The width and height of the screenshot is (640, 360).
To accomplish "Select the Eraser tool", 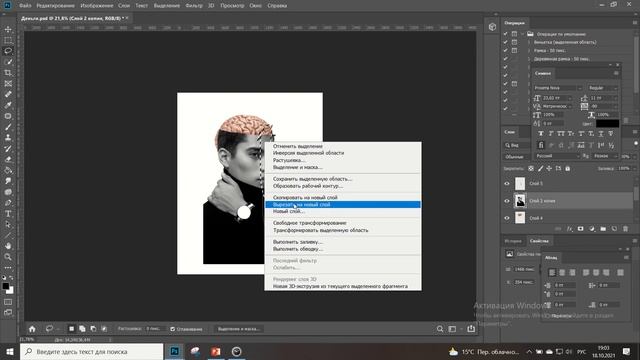I will point(8,159).
